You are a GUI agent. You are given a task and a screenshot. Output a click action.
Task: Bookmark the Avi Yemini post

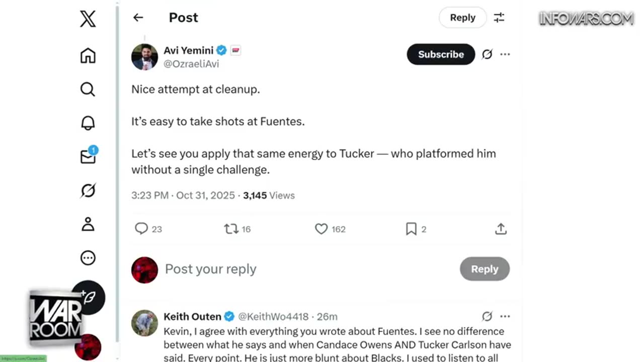pyautogui.click(x=411, y=229)
